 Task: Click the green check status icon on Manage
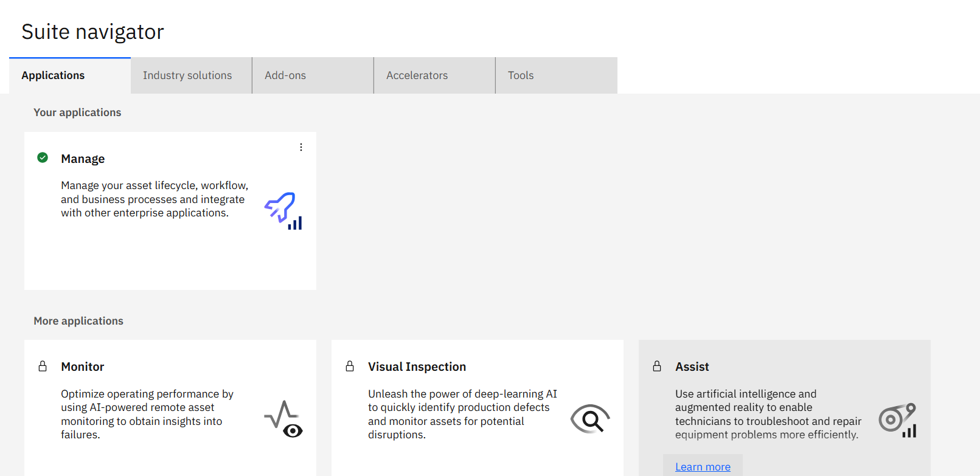43,158
